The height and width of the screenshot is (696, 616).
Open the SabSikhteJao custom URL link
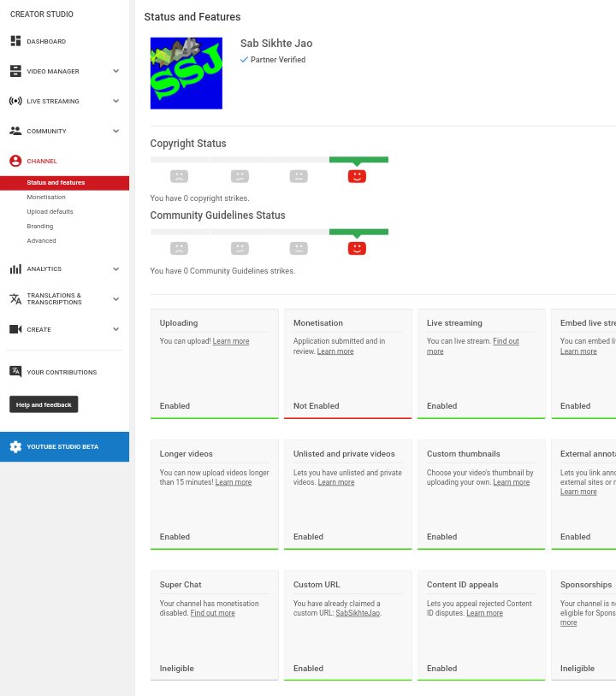point(358,613)
